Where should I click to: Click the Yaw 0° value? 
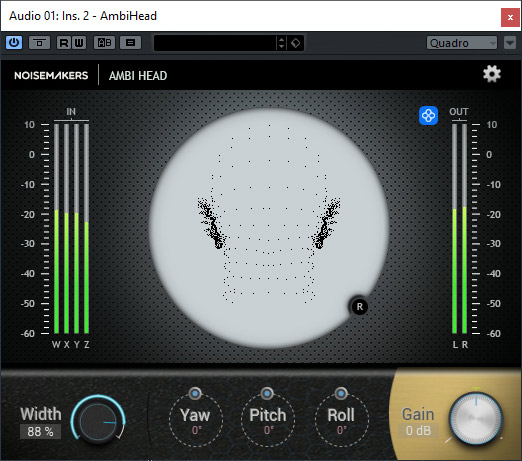pyautogui.click(x=196, y=430)
